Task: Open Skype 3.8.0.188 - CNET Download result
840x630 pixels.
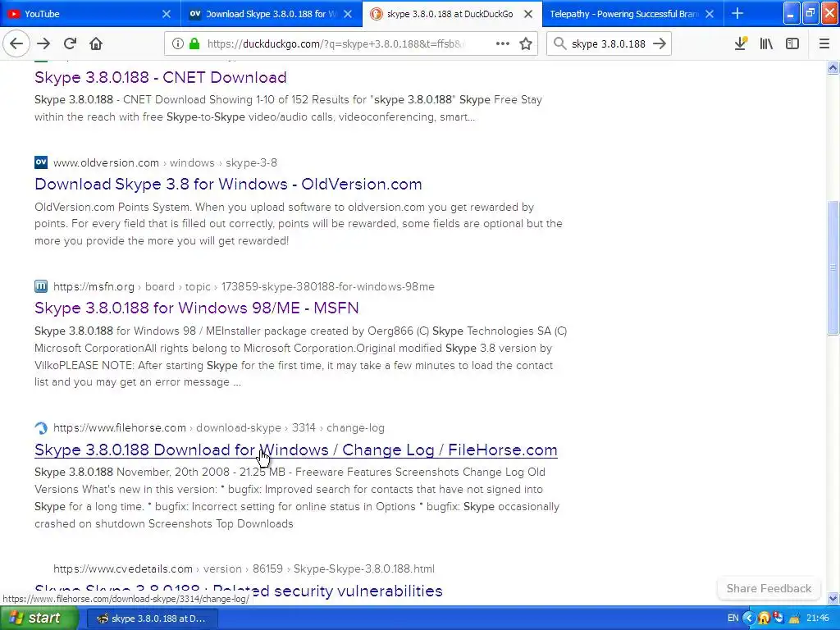Action: click(x=161, y=77)
